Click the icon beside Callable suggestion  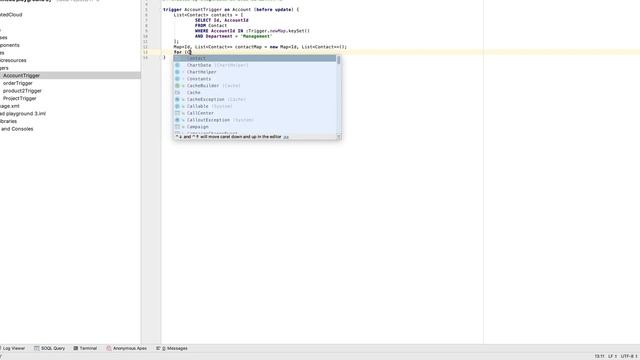point(178,106)
